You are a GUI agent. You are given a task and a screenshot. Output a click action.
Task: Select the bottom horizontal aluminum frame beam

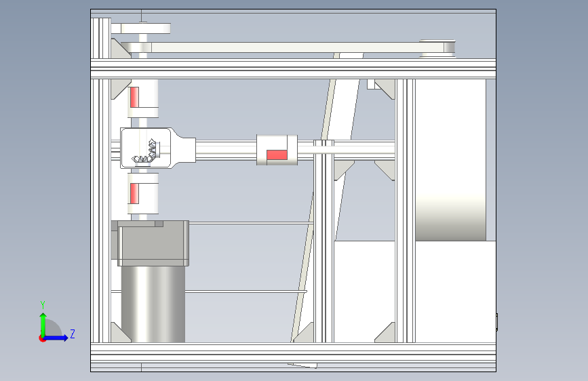click(x=293, y=353)
